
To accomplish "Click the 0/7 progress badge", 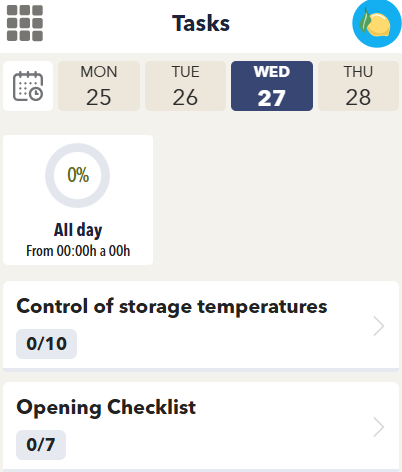I will pos(41,445).
